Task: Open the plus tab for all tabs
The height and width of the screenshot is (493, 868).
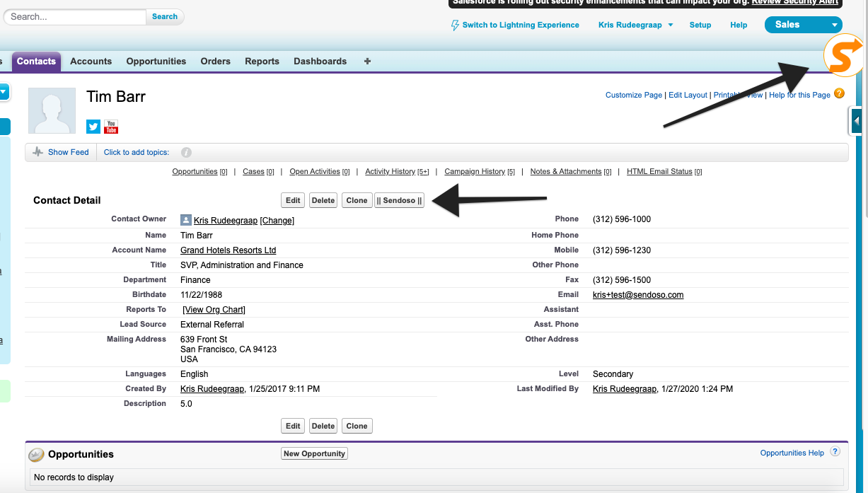Action: [x=367, y=62]
